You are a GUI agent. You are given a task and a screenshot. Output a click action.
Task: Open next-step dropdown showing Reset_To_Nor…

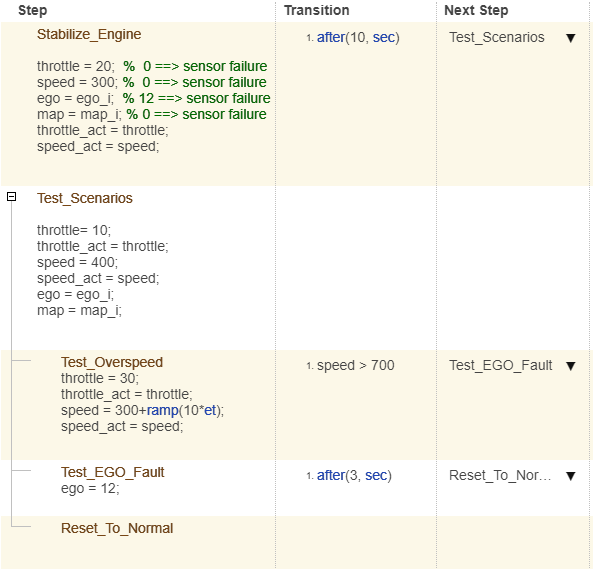(571, 476)
